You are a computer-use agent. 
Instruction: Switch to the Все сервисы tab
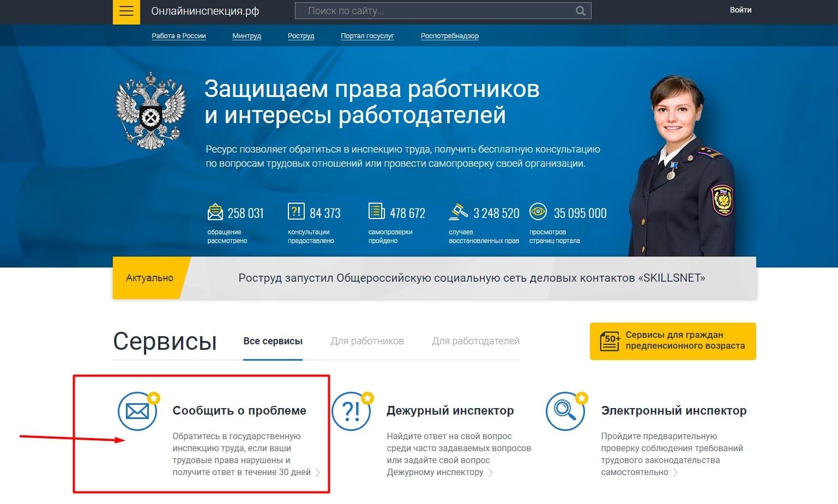coord(273,341)
